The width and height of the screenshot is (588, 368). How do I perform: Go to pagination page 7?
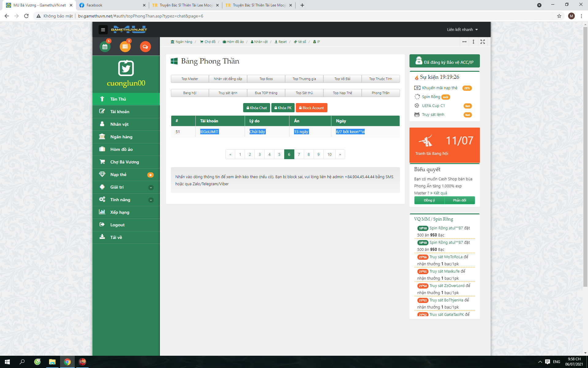(x=299, y=154)
